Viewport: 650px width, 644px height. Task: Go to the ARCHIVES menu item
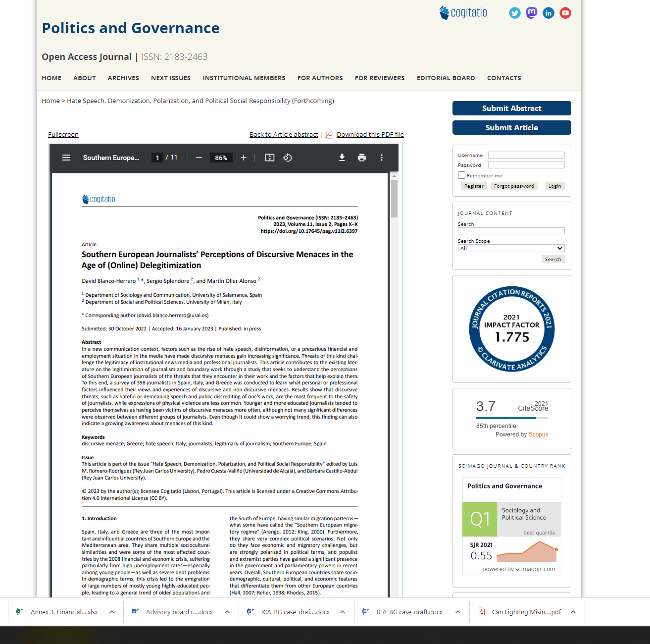[x=123, y=78]
